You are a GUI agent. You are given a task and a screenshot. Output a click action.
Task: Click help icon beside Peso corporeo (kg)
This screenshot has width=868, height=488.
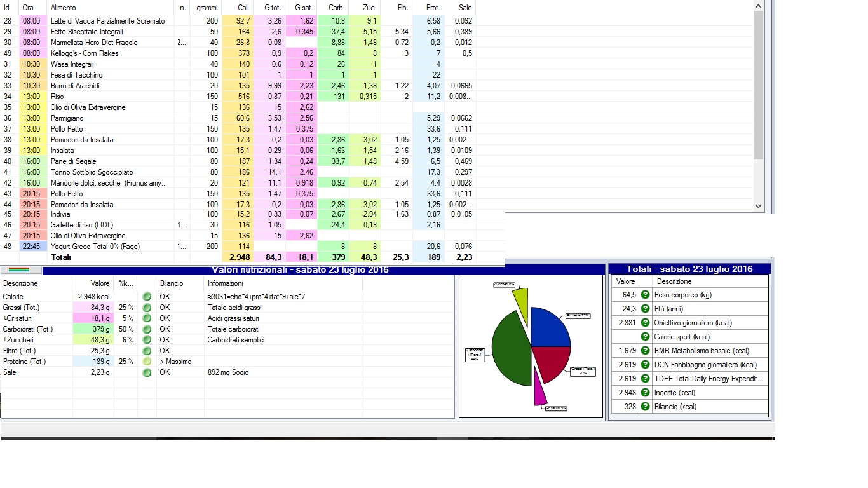pos(645,295)
